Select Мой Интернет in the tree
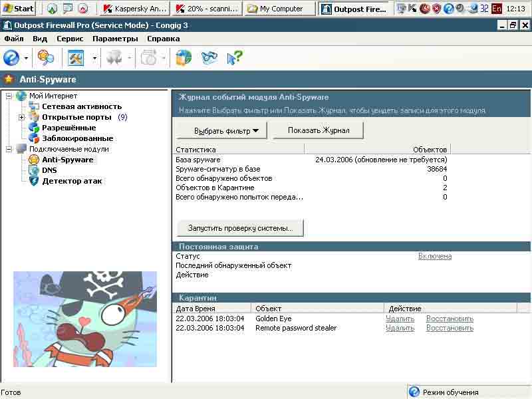This screenshot has width=532, height=399. click(x=53, y=96)
